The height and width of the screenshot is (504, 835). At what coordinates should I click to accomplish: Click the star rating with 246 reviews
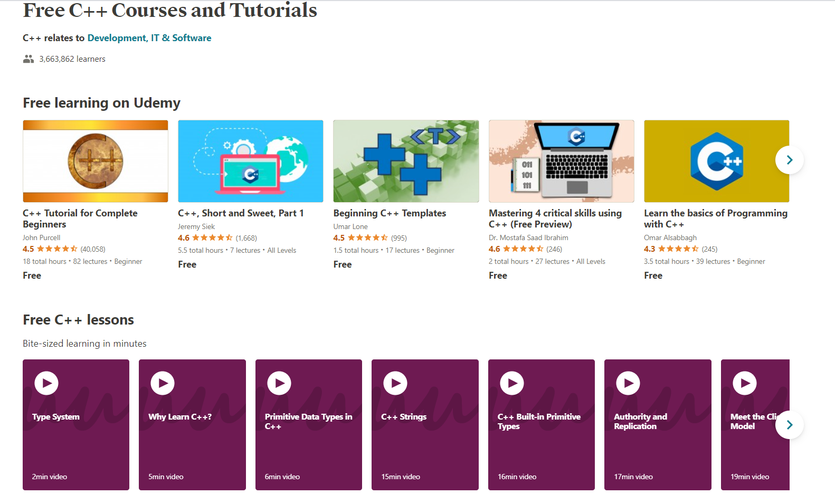pyautogui.click(x=525, y=249)
